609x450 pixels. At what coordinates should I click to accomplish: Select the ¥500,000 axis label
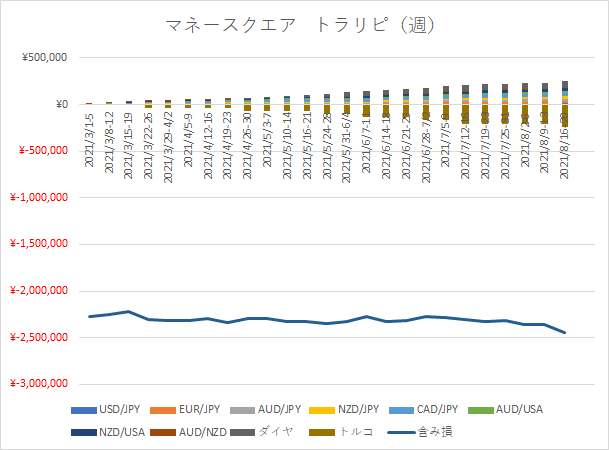coord(45,57)
